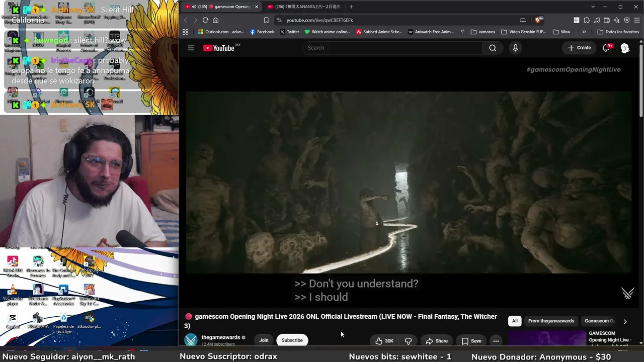Open the YouTube guide hamburger menu

coord(191,48)
